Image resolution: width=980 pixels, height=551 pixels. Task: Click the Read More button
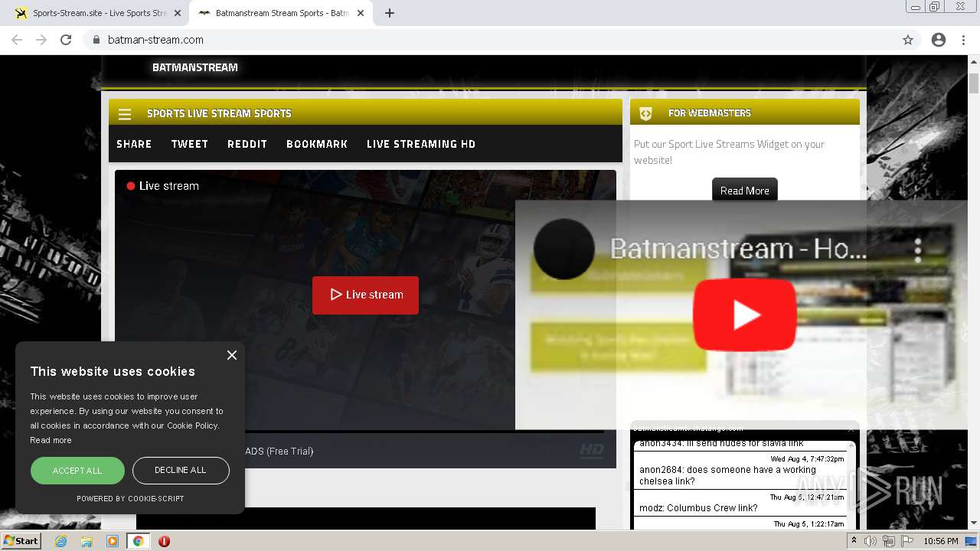(x=744, y=191)
